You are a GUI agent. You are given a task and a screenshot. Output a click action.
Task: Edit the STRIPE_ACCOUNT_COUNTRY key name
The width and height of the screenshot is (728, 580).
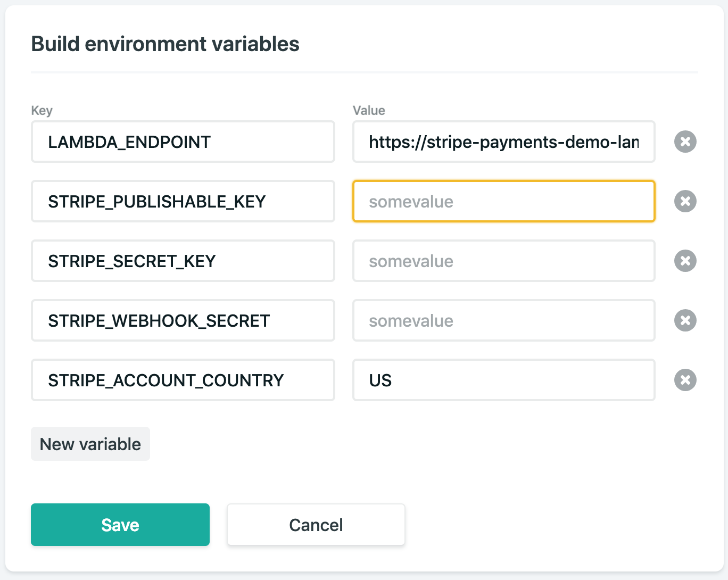(183, 380)
